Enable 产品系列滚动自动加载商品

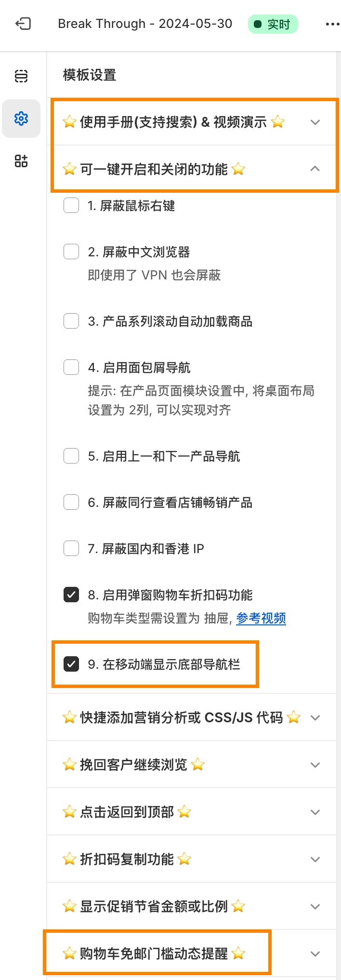(71, 320)
